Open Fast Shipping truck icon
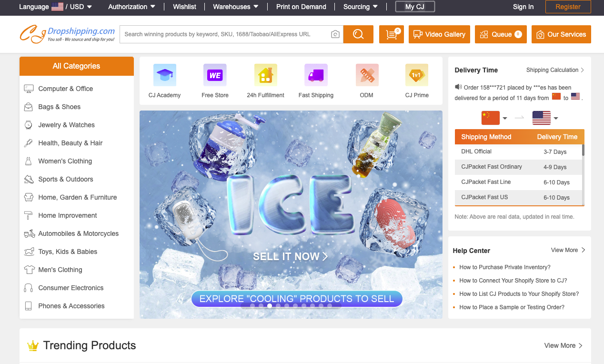The image size is (604, 364). (x=316, y=75)
